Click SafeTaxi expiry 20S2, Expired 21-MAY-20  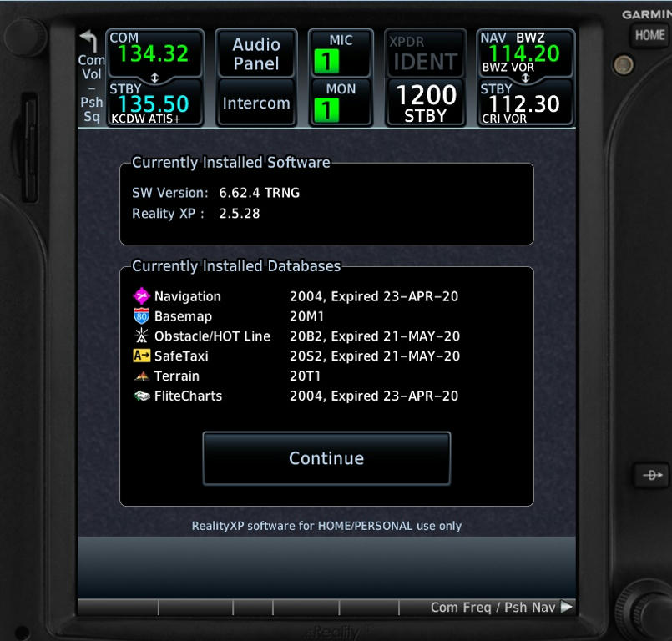(375, 356)
